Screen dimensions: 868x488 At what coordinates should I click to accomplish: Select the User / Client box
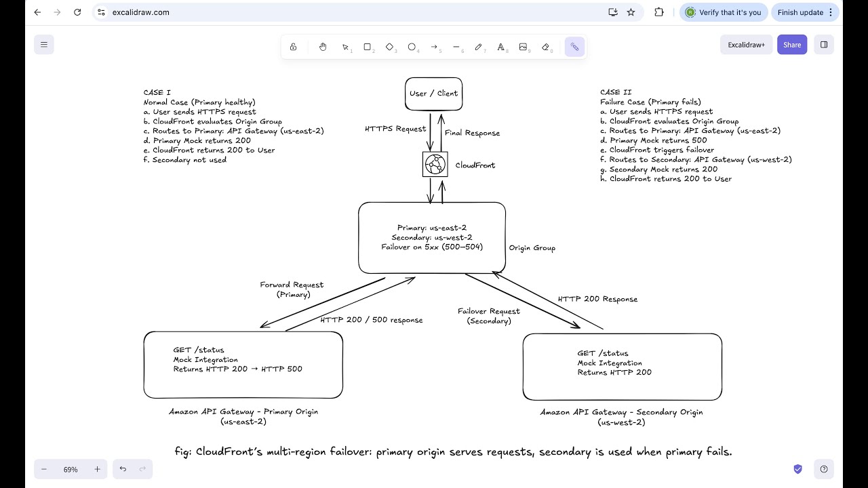434,94
